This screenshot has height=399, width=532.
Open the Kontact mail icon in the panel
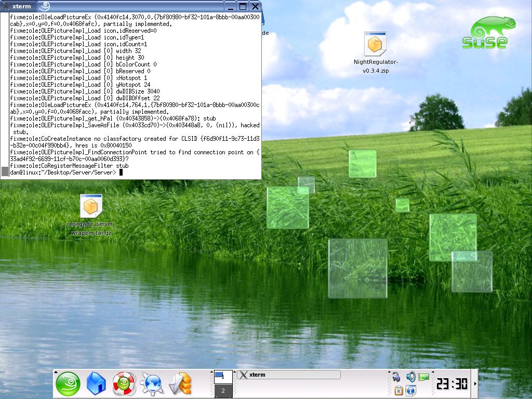pos(179,384)
